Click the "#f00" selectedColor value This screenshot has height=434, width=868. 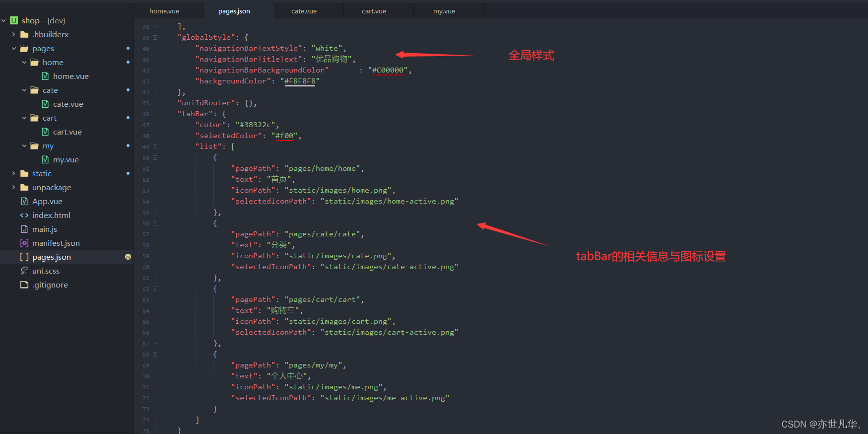[x=284, y=136]
